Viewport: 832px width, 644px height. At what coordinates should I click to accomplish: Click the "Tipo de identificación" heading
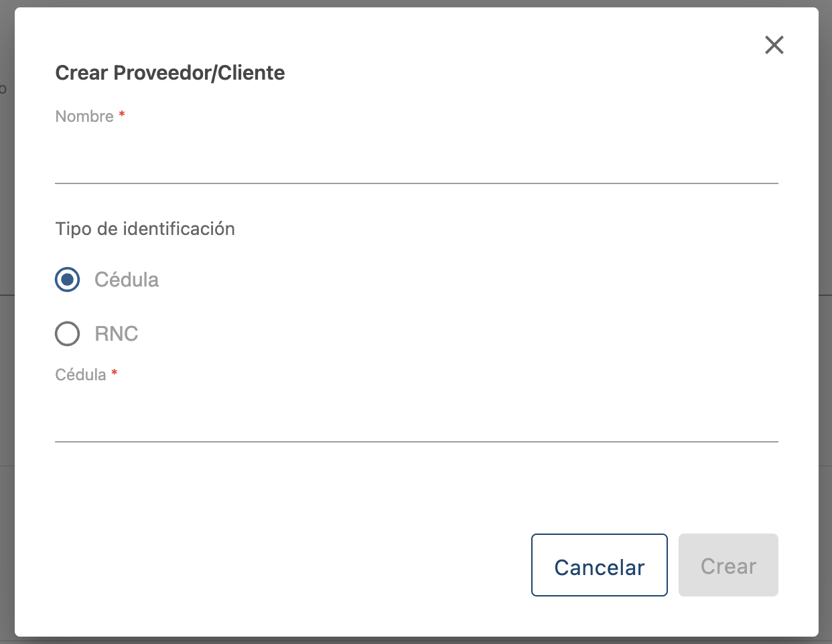(145, 229)
